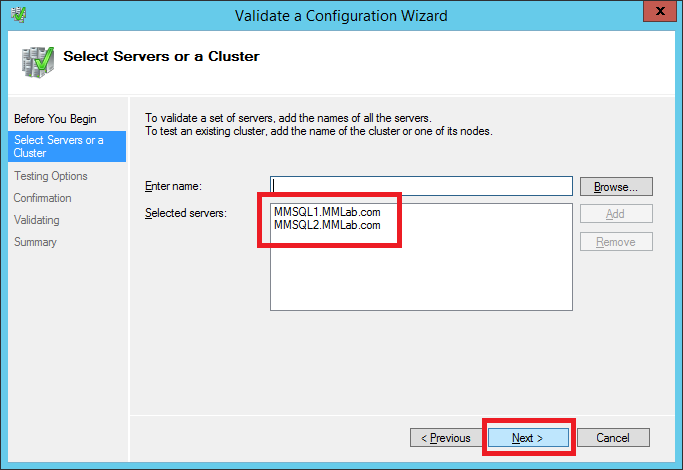Focus the Enter name text field

coord(421,186)
